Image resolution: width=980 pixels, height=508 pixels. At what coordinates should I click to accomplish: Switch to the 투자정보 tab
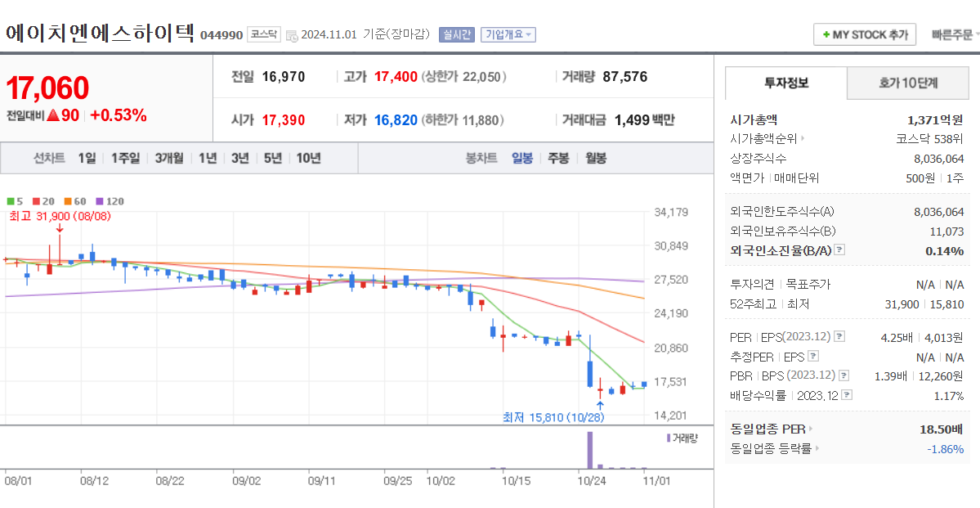click(x=786, y=83)
